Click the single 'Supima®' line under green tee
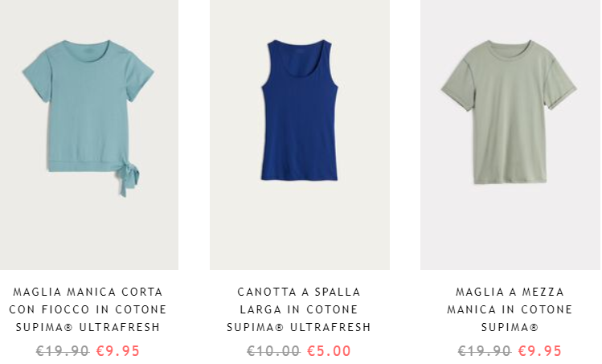The image size is (602, 364). pos(510,327)
